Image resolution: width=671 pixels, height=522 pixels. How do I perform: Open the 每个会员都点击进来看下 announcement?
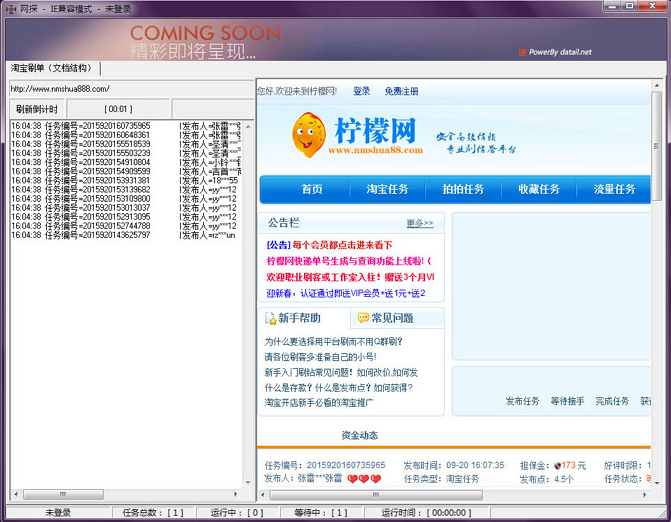click(343, 245)
